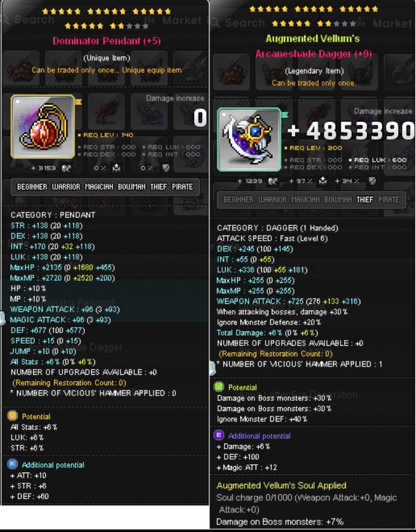The height and width of the screenshot is (532, 416).
Task: Click the sword icon beside +1239 on dagger
Action: click(273, 181)
